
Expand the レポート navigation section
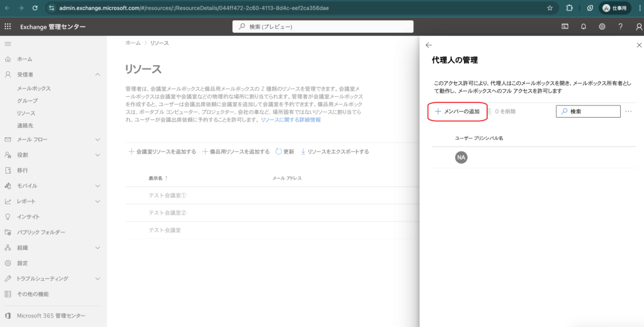click(x=97, y=201)
